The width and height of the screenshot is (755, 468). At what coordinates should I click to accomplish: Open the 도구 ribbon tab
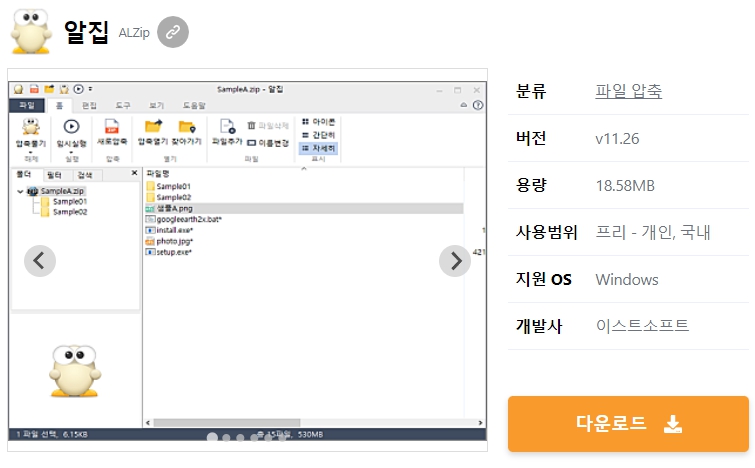coord(123,105)
